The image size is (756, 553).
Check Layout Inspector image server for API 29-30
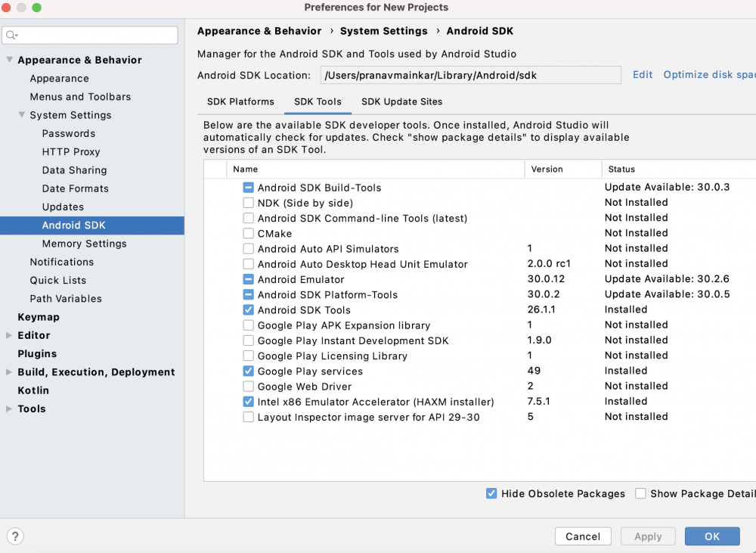coord(248,417)
